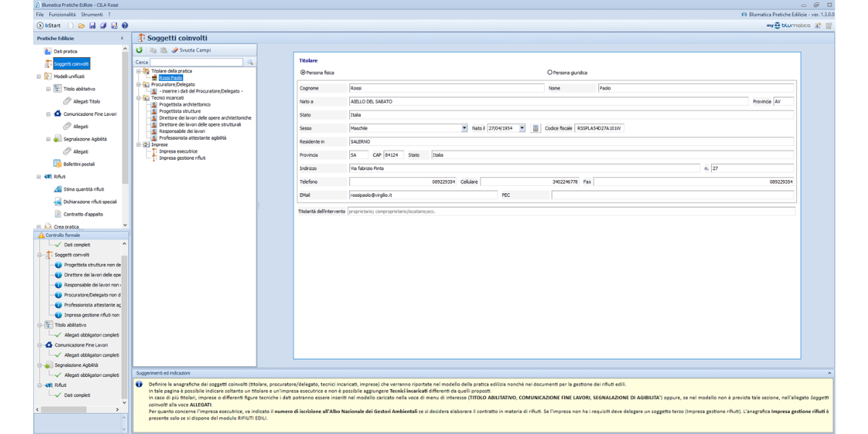Open Dati pratica in the sidebar

click(x=66, y=51)
